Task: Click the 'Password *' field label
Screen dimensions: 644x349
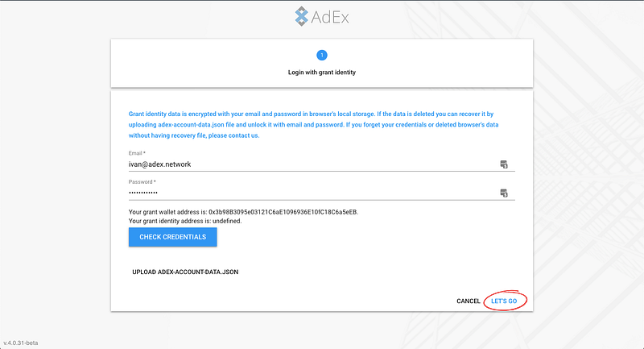Action: tap(142, 181)
